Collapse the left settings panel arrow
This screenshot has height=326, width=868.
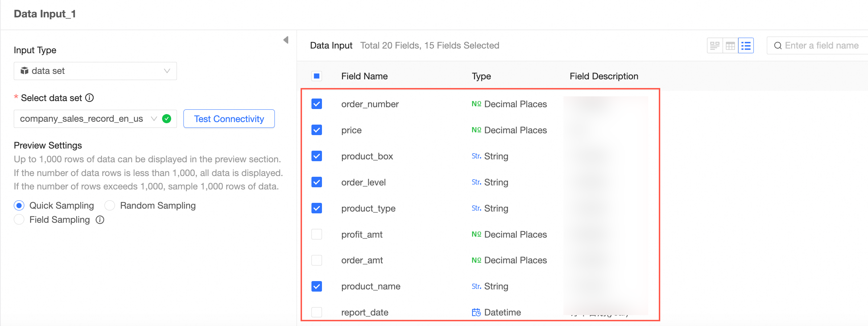286,40
